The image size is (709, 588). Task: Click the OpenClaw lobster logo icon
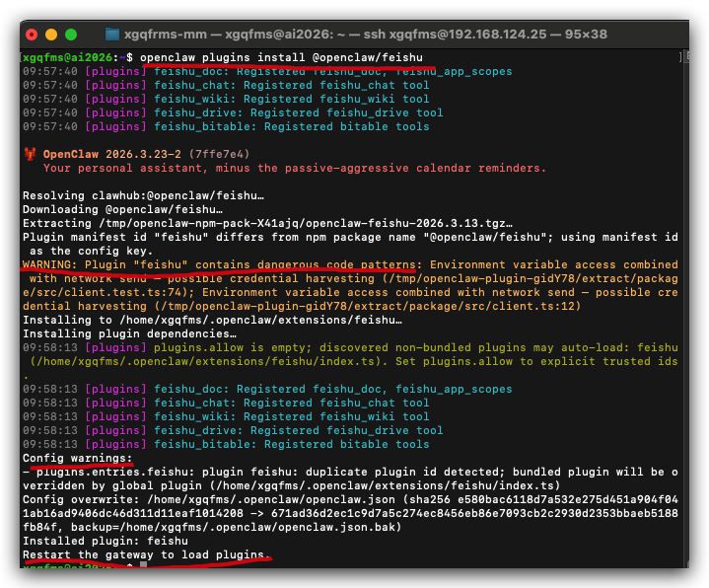(30, 154)
